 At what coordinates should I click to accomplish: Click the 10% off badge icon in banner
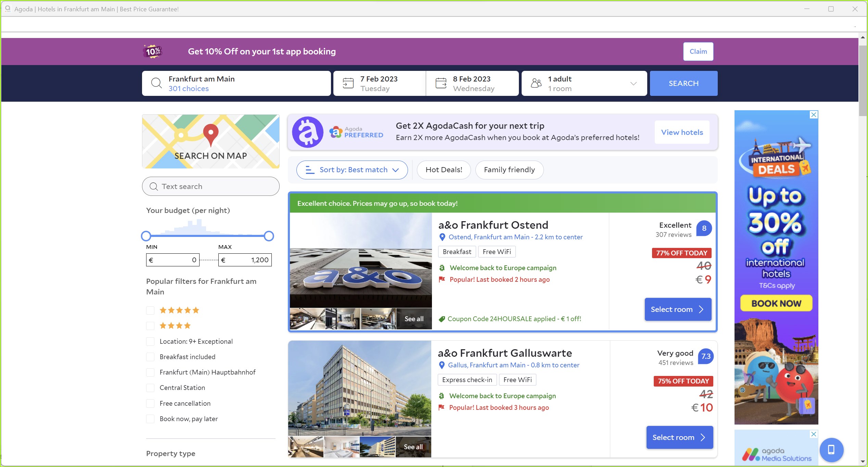click(153, 51)
